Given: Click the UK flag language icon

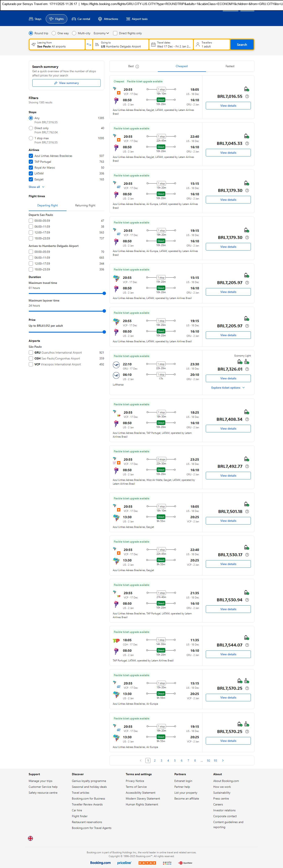Looking at the screenshot, I should coord(30,838).
